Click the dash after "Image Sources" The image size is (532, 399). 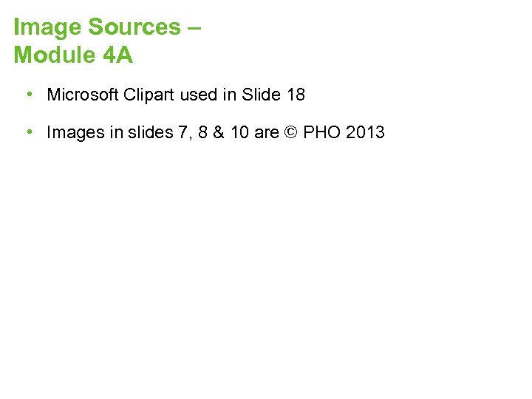[x=195, y=28]
